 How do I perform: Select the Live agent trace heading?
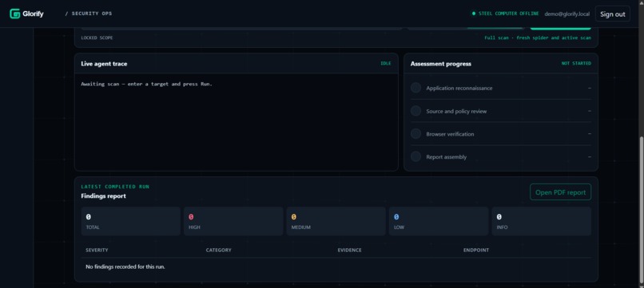(104, 64)
